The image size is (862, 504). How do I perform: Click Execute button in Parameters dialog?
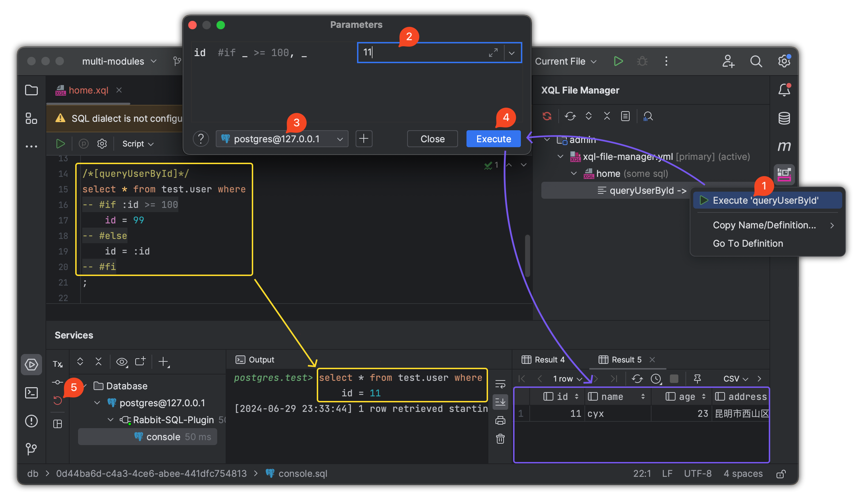493,139
